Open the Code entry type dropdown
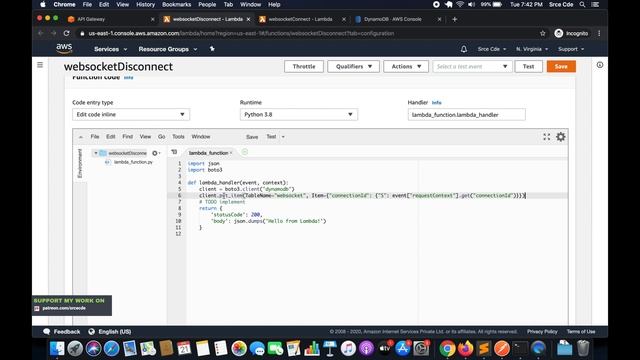Viewport: 640px width, 360px height. (x=131, y=115)
